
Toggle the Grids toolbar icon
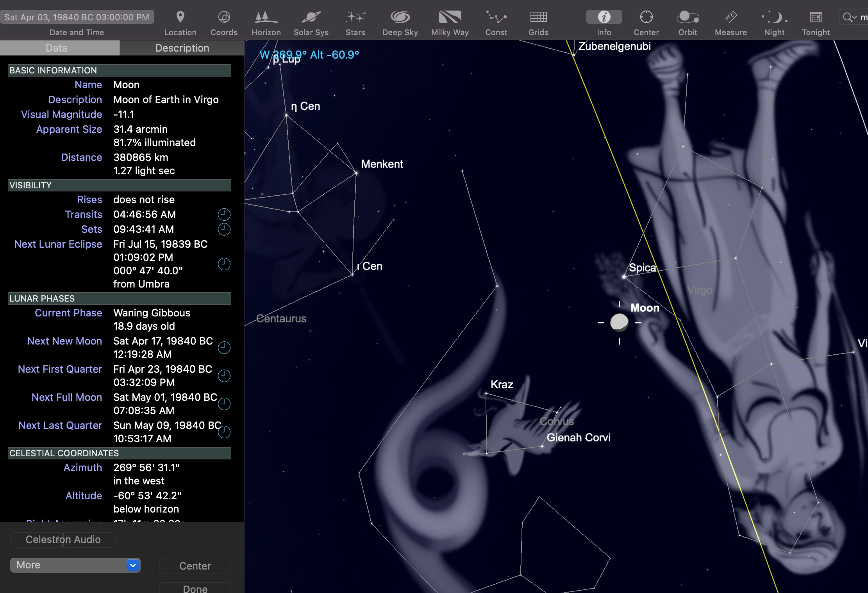[x=538, y=17]
